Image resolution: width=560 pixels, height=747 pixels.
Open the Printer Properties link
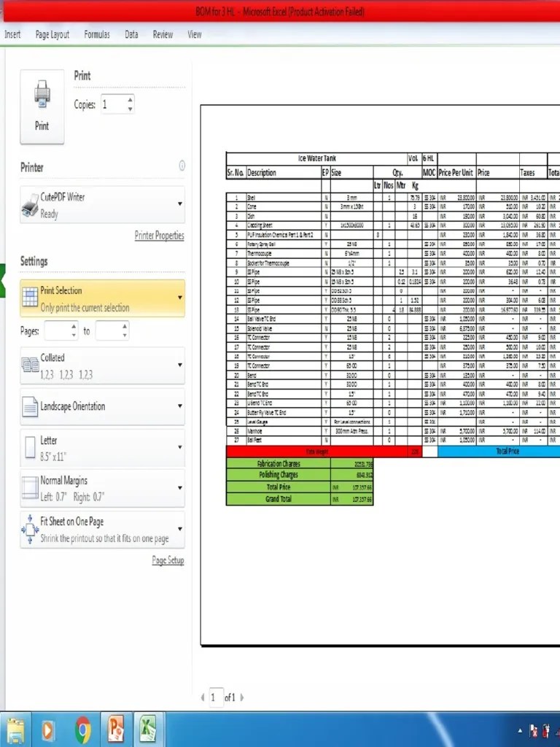click(159, 236)
